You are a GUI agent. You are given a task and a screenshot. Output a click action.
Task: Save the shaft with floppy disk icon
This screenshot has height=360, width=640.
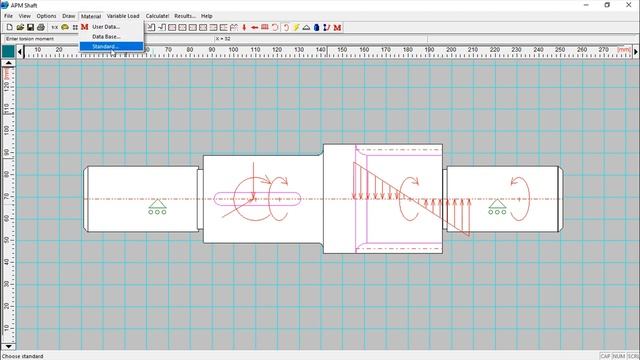pos(30,27)
